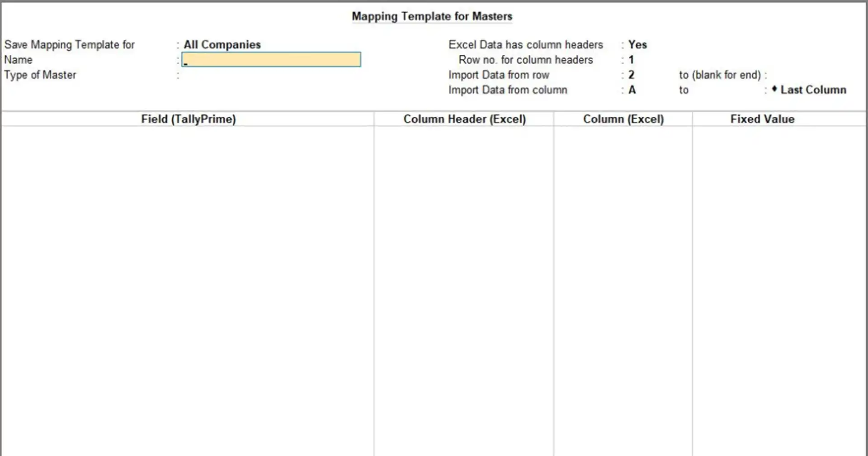Click the Column (Excel) heading

(624, 119)
